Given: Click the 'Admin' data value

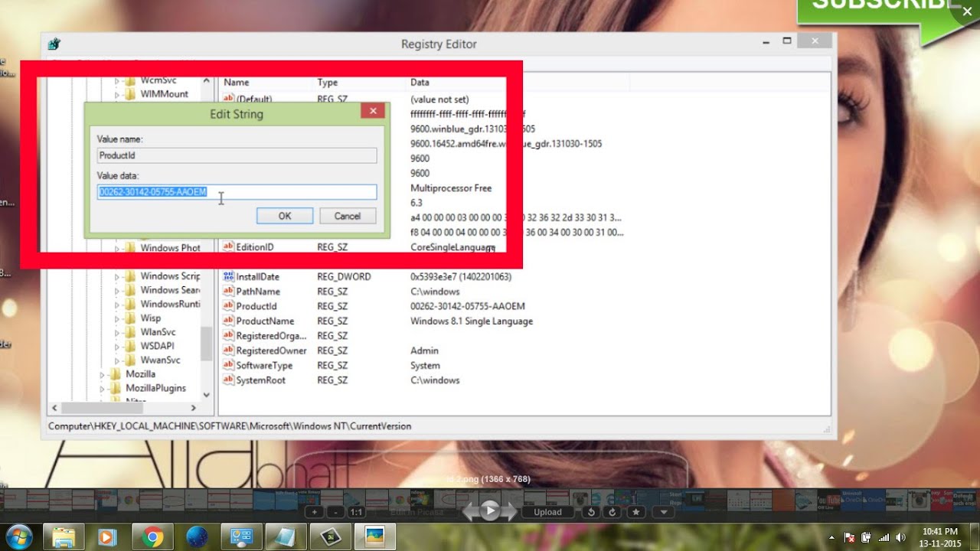Looking at the screenshot, I should point(424,350).
